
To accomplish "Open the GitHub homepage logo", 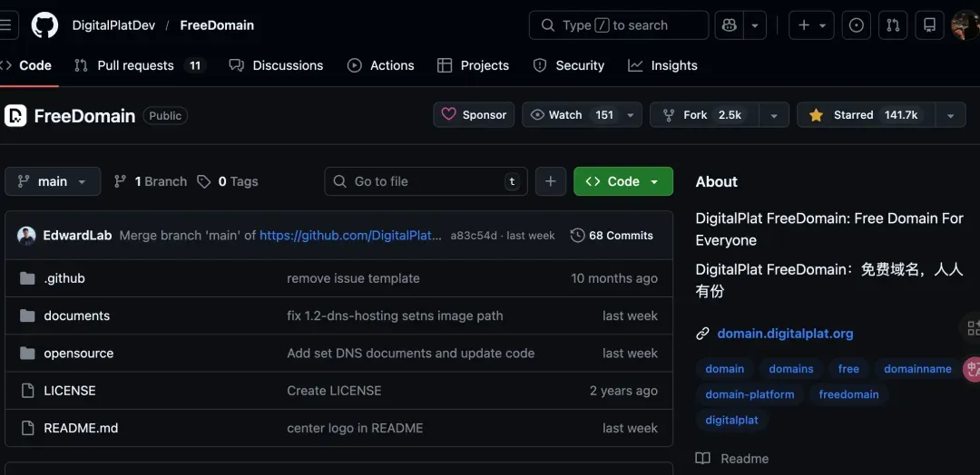I will (44, 25).
